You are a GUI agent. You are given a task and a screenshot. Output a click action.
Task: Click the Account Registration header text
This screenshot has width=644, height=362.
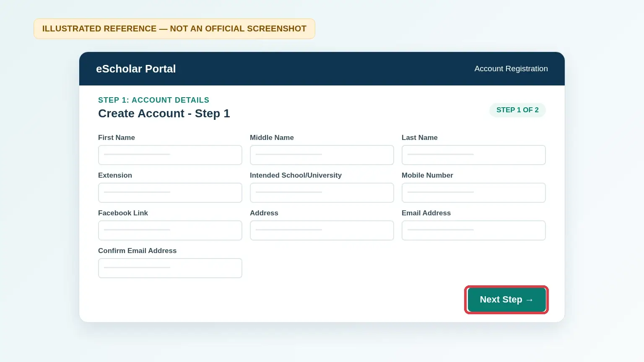(511, 69)
